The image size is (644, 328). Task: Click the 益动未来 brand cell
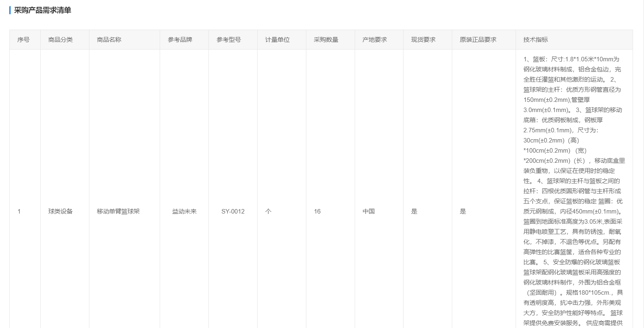point(184,211)
